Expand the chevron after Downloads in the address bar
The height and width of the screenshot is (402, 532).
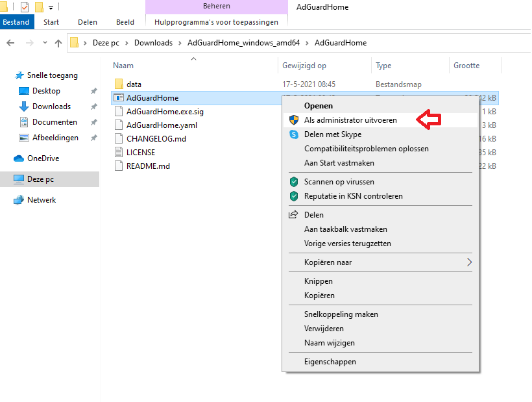(x=180, y=43)
